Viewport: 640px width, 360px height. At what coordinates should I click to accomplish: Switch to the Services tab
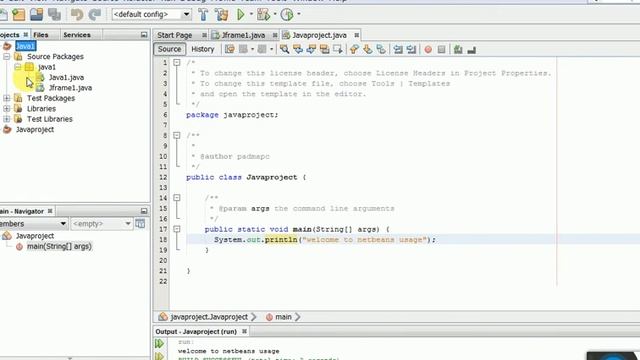point(77,35)
